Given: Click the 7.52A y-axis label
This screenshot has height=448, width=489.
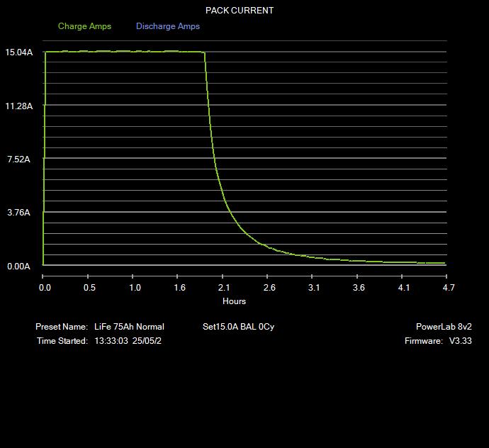Looking at the screenshot, I should (x=18, y=159).
